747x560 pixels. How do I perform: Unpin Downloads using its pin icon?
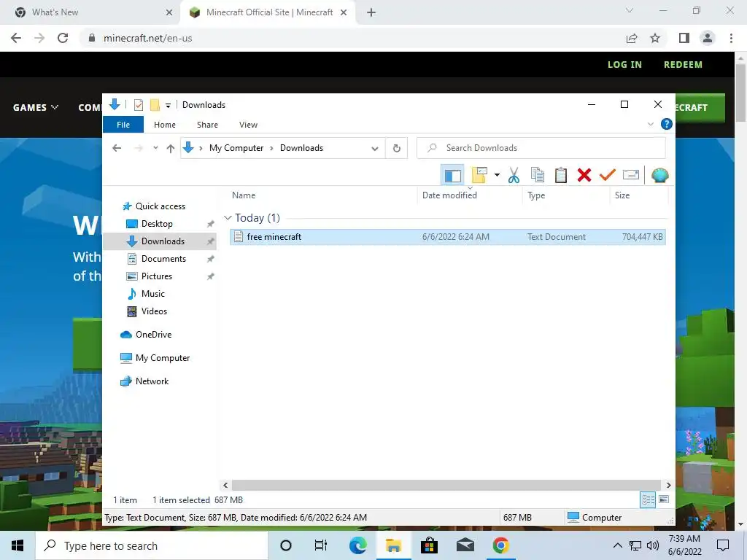click(x=210, y=241)
